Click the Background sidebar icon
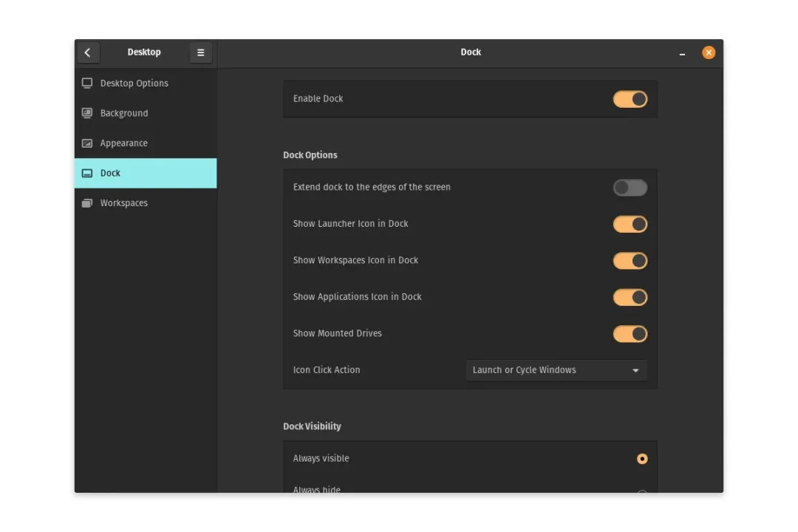 tap(87, 113)
